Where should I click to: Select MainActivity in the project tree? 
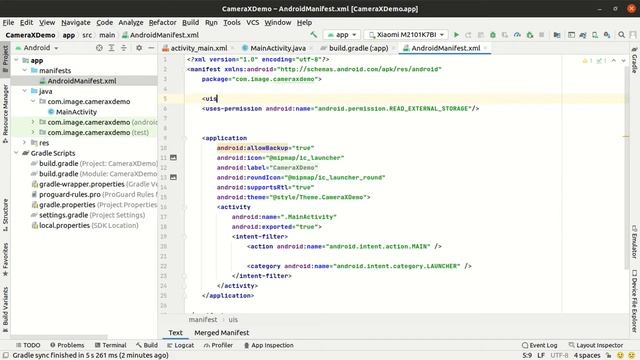coord(76,112)
